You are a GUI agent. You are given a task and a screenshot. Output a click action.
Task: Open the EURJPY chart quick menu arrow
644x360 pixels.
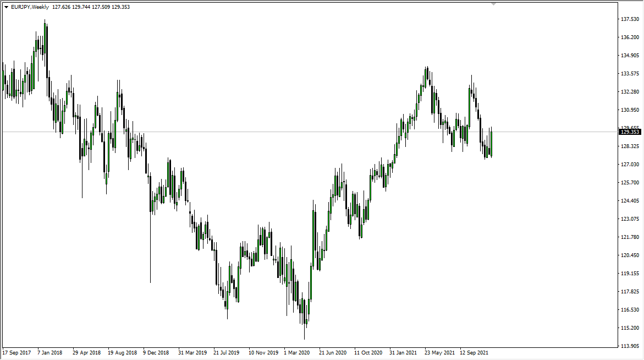tap(7, 7)
